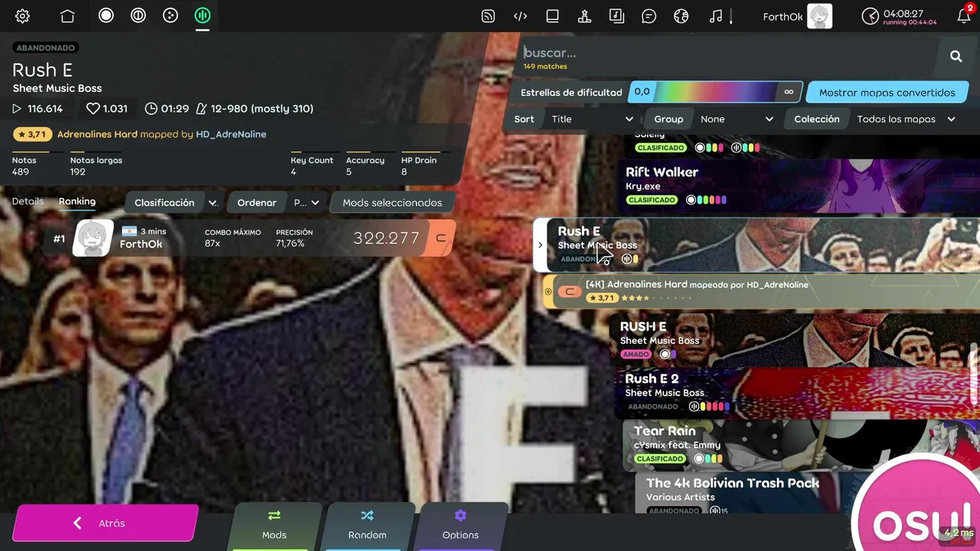Click ForthOk's avatar in the leaderboard
Viewport: 980px width, 551px height.
(93, 239)
